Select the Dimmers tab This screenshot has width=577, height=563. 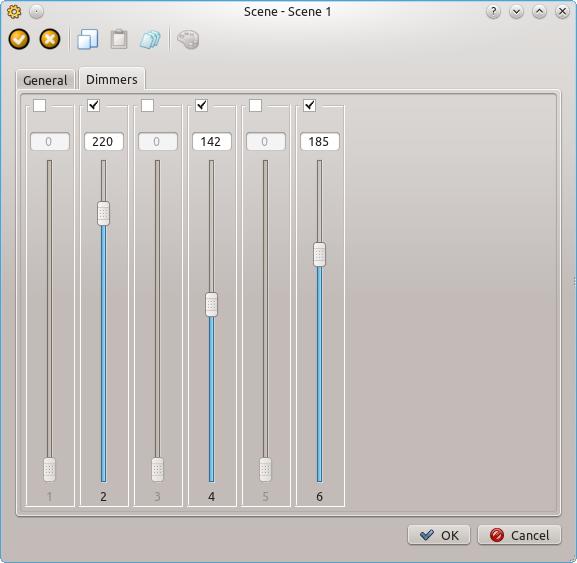111,79
